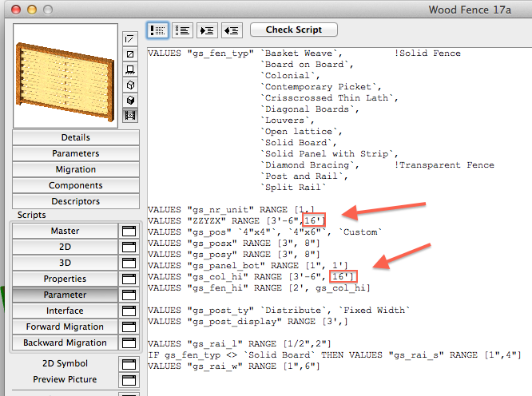The width and height of the screenshot is (532, 396).
Task: Open the Parameters section
Action: (76, 153)
